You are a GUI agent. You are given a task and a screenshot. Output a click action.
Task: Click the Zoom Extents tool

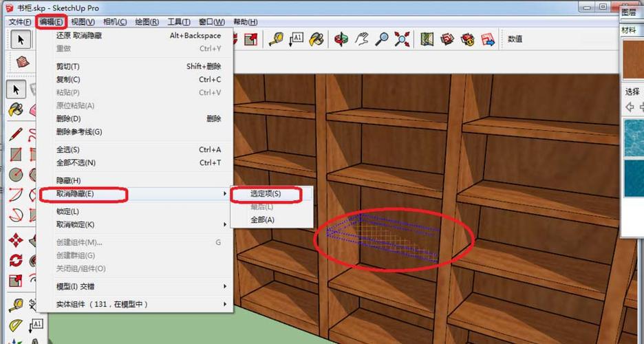[x=402, y=39]
